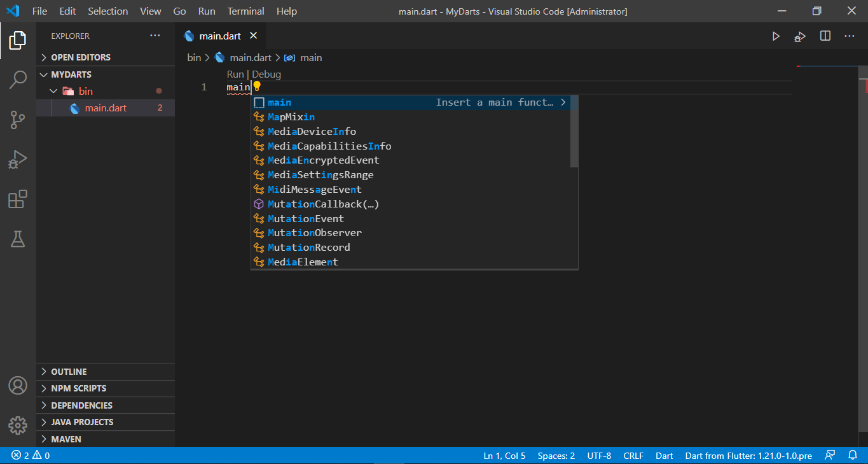Open the notifications bell in status bar
Viewport: 868px width, 464px height.
tap(853, 456)
